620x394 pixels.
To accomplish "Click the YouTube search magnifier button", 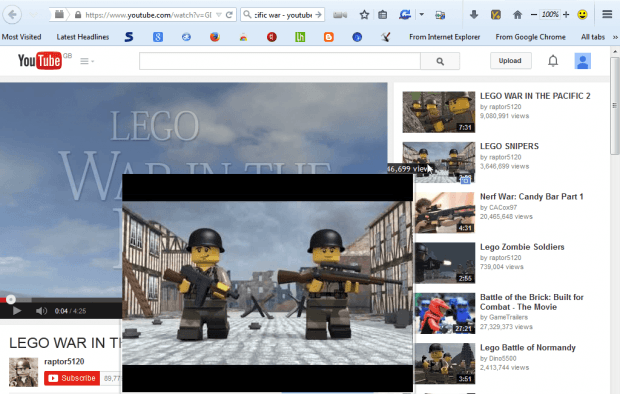I will 440,61.
